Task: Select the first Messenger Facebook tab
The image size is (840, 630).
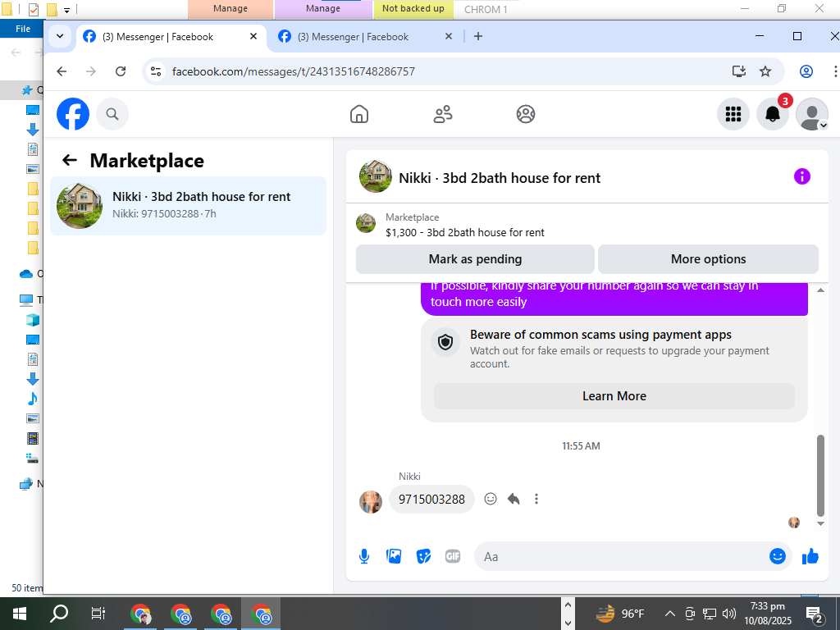Action: point(158,36)
